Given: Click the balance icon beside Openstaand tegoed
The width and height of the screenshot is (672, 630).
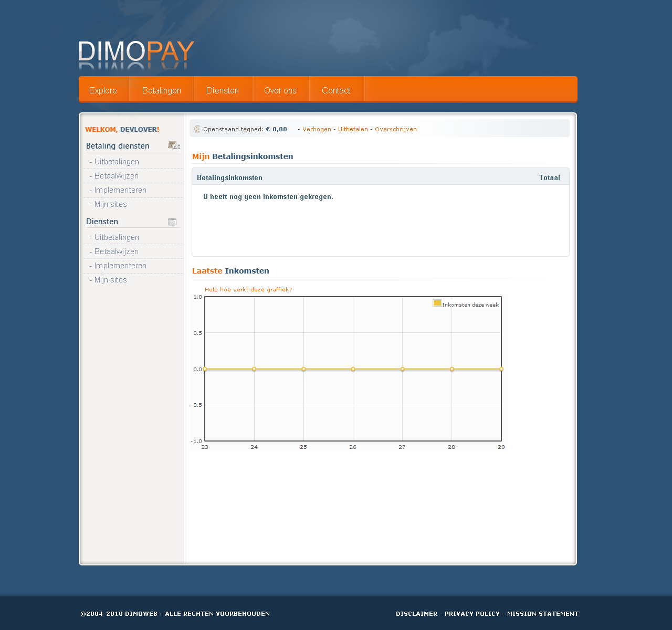Looking at the screenshot, I should (197, 129).
